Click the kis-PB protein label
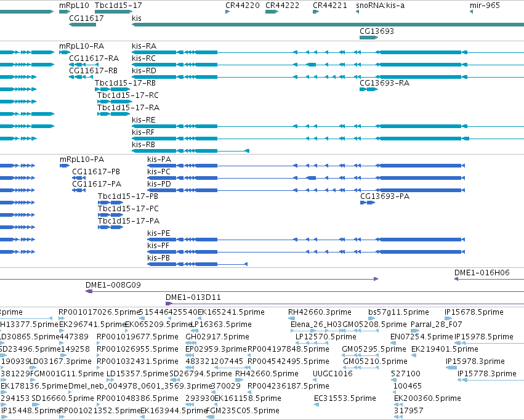 pos(158,257)
